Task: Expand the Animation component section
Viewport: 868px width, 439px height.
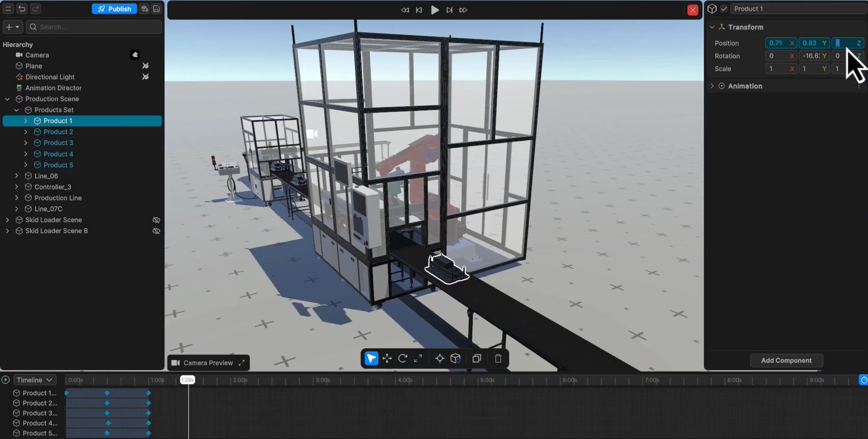Action: (x=712, y=86)
